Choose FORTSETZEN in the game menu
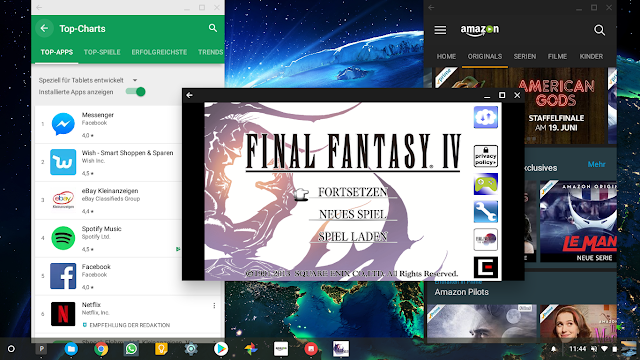 [353, 192]
